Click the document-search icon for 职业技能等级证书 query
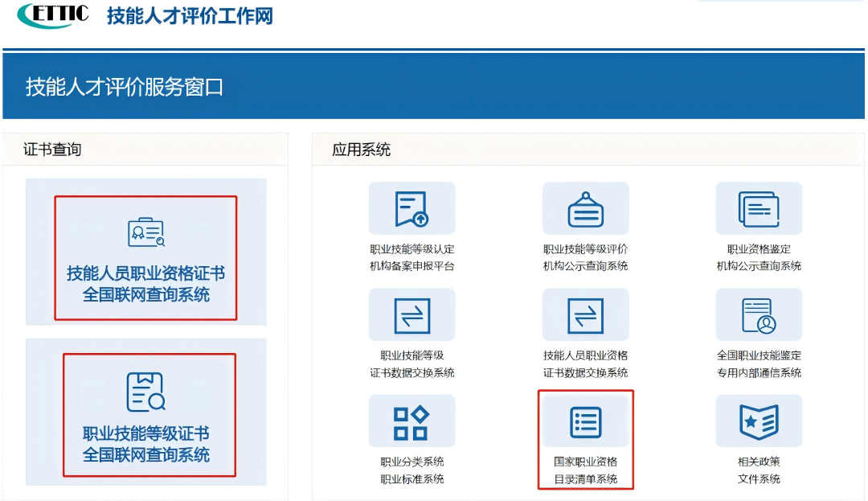 coord(145,392)
